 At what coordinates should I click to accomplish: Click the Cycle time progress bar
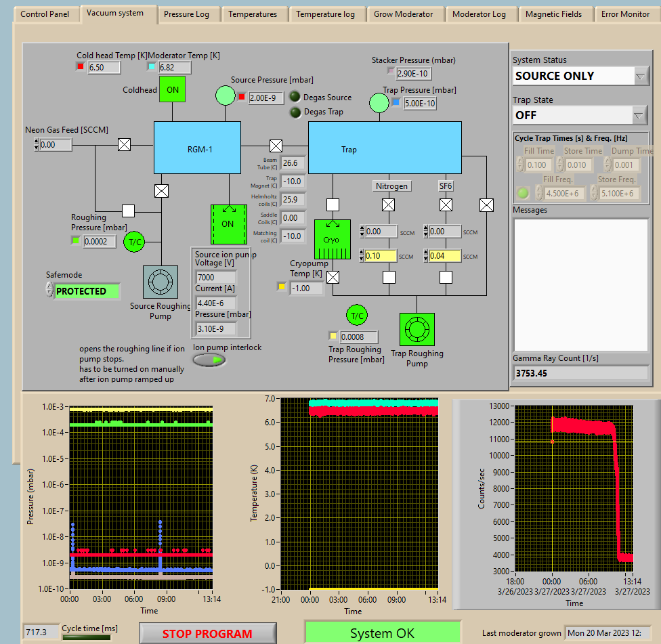point(86,637)
